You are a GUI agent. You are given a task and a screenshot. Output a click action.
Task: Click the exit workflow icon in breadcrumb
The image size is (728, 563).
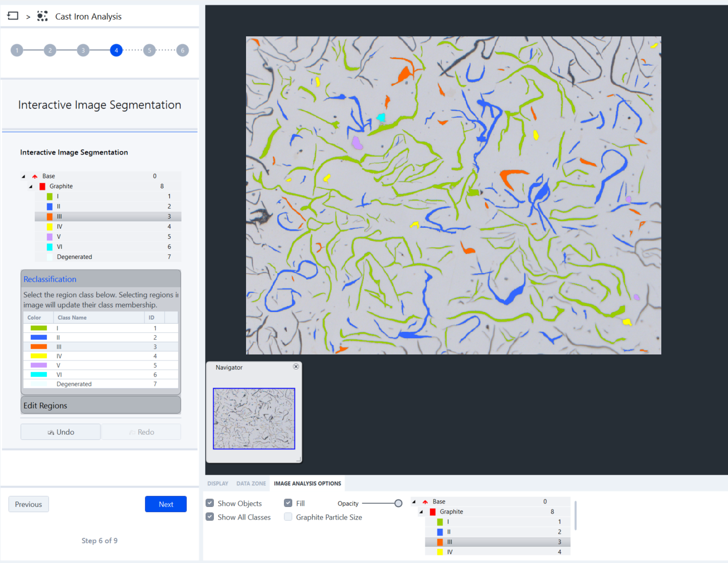(13, 15)
